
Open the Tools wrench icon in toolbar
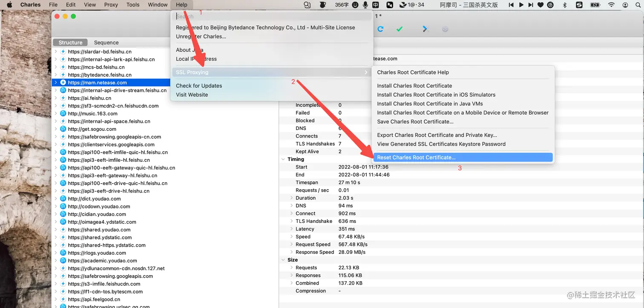(425, 29)
